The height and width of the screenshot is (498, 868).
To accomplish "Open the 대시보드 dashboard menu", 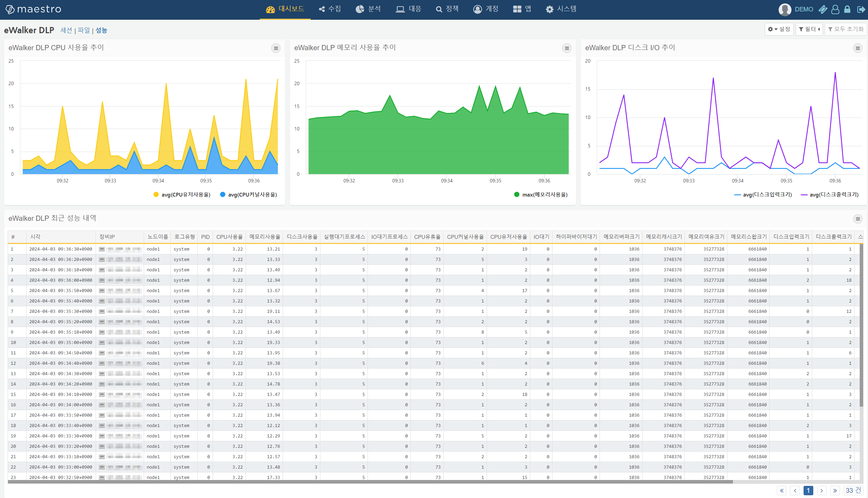I will (x=285, y=9).
